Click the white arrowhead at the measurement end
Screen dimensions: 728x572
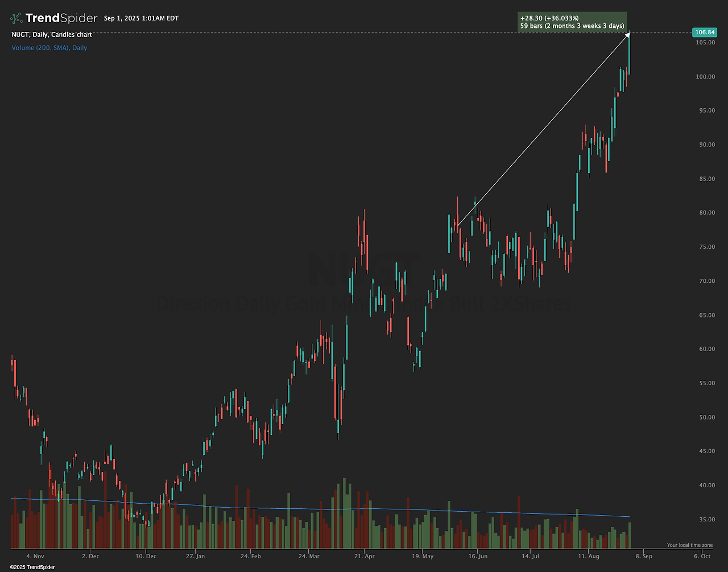click(628, 35)
